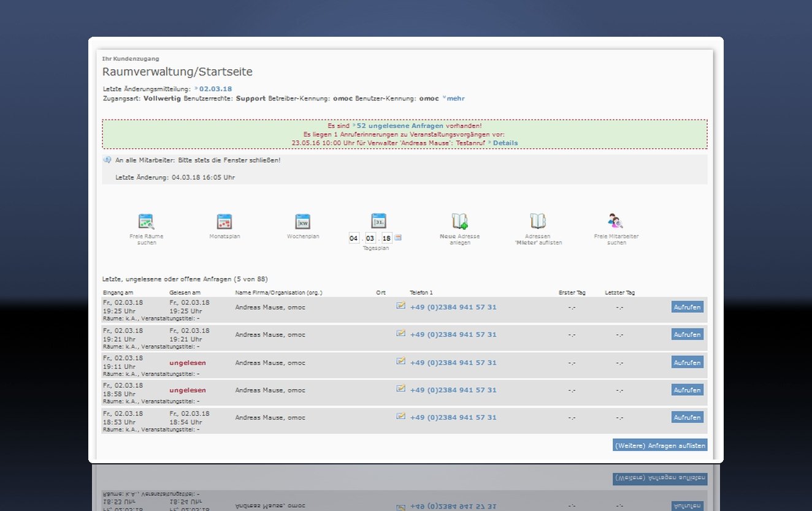
Task: Click 'Andreas Mause, omoc' in the 18:53 Uhr row
Action: pos(270,417)
